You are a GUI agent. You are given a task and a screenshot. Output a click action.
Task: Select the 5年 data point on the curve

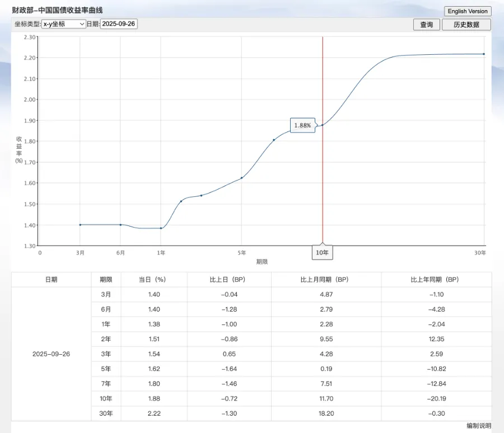tap(241, 178)
